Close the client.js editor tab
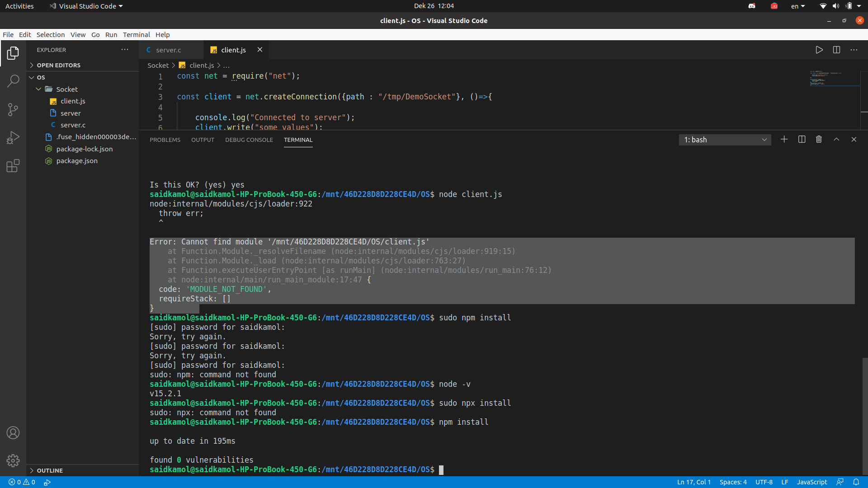Screen dimensions: 868x488 260,50
